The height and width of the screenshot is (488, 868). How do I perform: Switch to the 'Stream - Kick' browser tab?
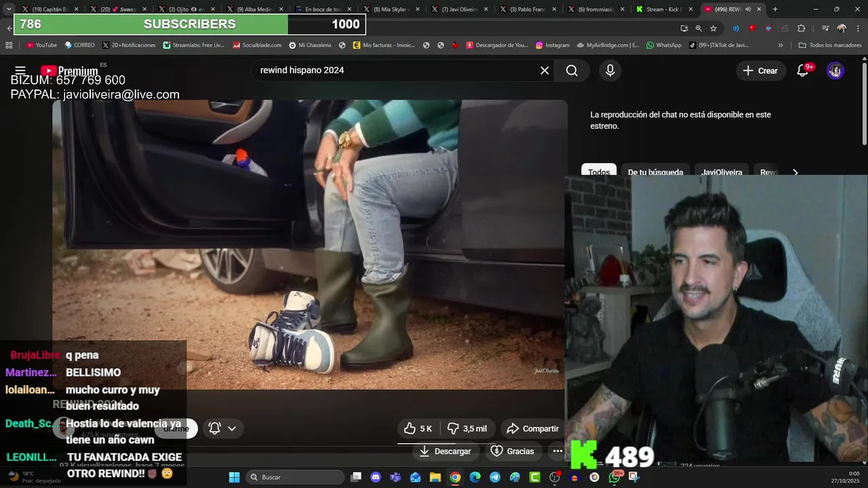(664, 9)
